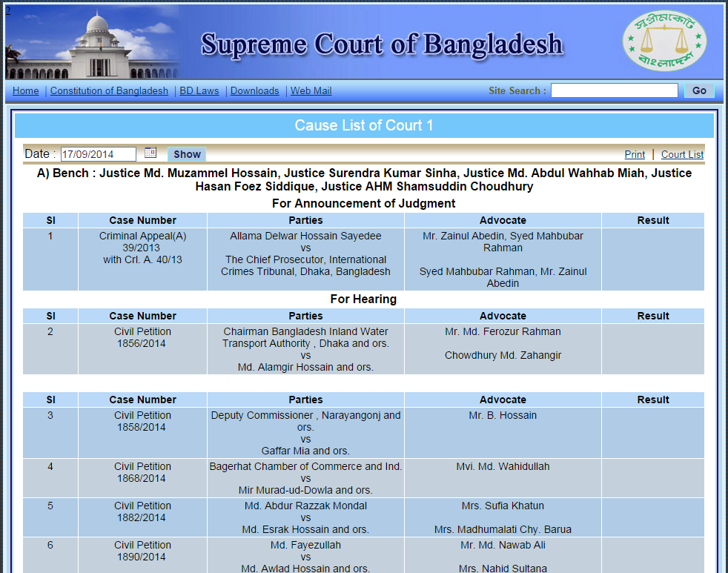This screenshot has width=728, height=573.
Task: Go to the Home page link
Action: [25, 91]
